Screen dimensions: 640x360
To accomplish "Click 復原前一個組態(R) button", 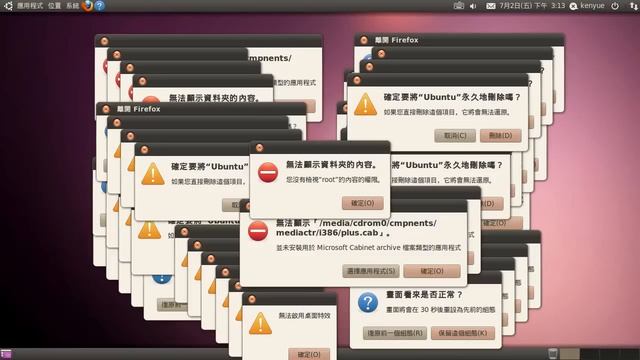I will tap(395, 333).
